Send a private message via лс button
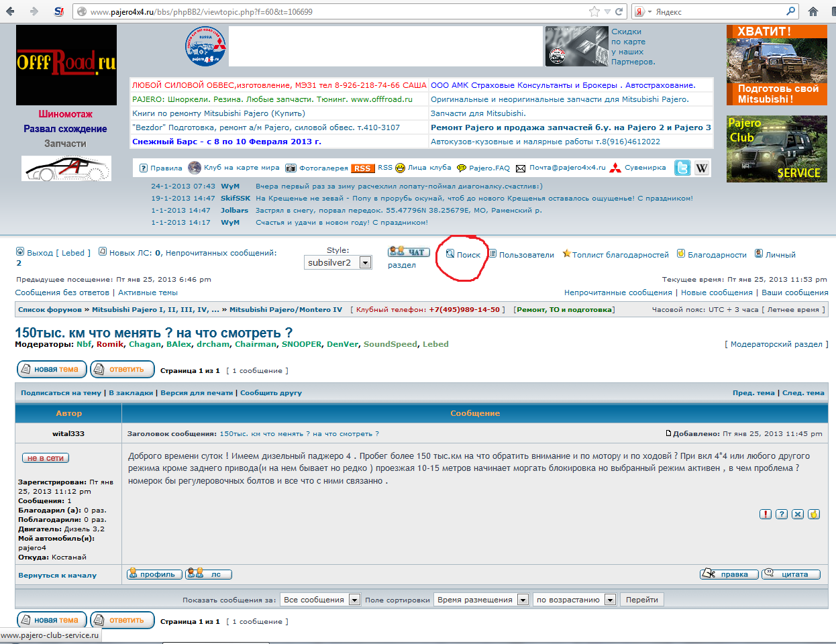836x644 pixels. [x=209, y=574]
